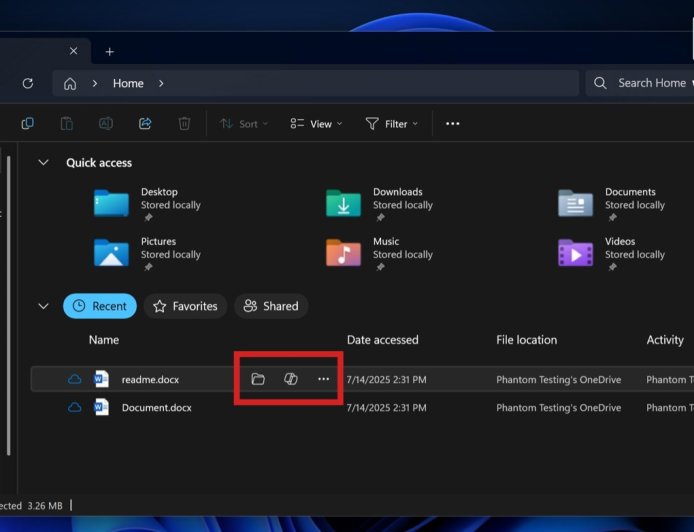The width and height of the screenshot is (694, 532).
Task: Click the chevron after Home breadcrumb
Action: tap(161, 83)
